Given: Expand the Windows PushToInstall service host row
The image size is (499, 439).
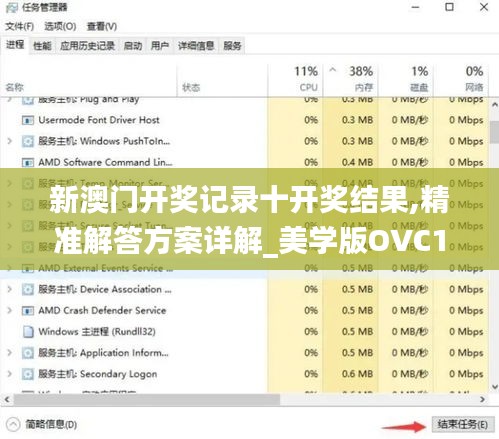Looking at the screenshot, I should pos(10,141).
